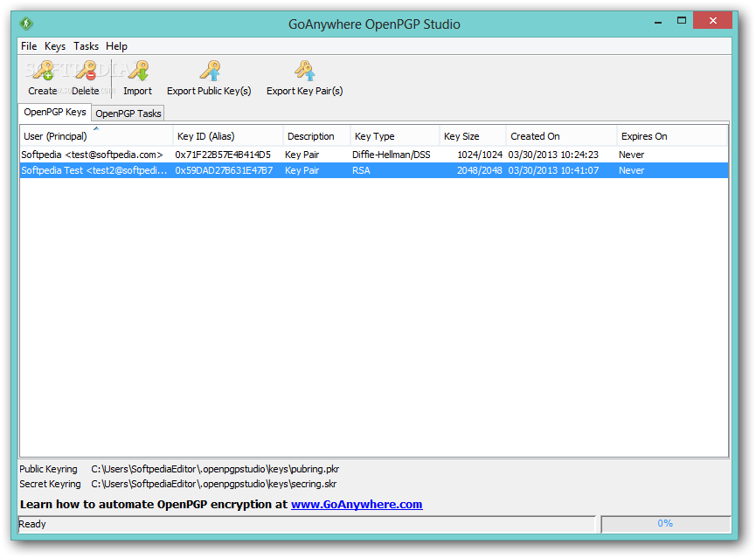The width and height of the screenshot is (756, 558).
Task: Select the Softpedia <test@softpedia.com> key row
Action: tap(374, 155)
